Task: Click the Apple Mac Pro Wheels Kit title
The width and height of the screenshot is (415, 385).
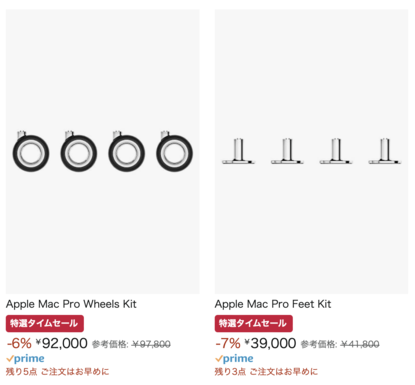Action: 71,304
